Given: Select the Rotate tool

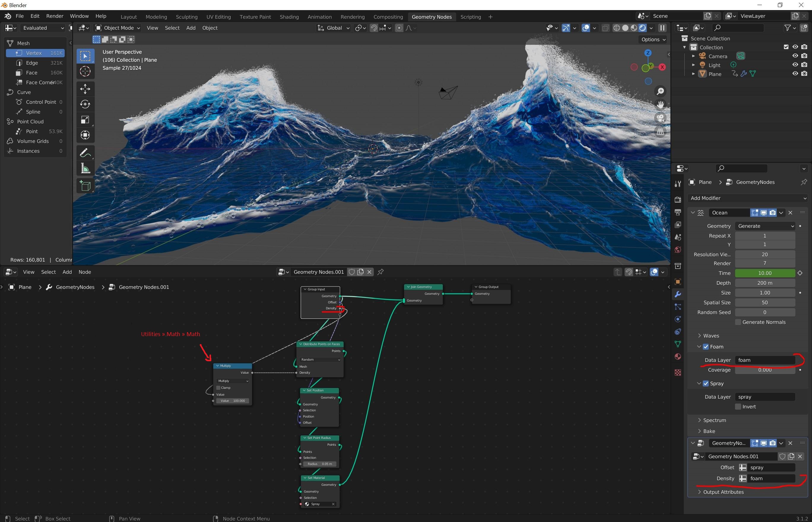Looking at the screenshot, I should pos(85,104).
